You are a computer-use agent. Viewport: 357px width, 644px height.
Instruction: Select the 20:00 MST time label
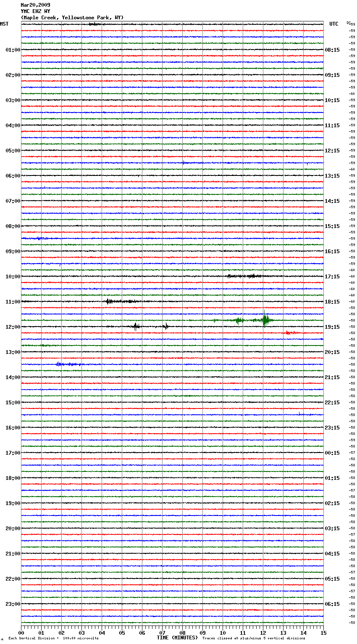[13, 529]
